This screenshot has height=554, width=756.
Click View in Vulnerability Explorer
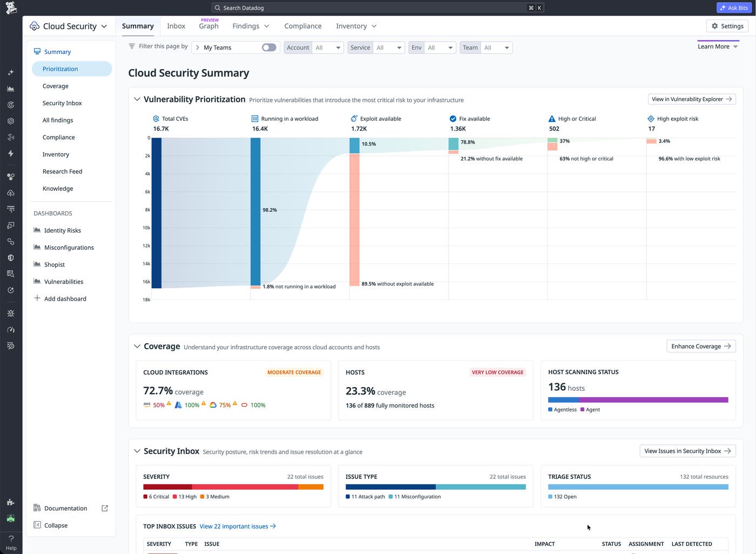pyautogui.click(x=692, y=99)
